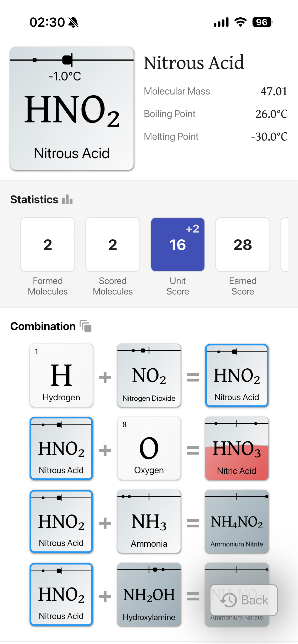The width and height of the screenshot is (298, 644).
Task: Select the Oxygen element tile
Action: (x=149, y=448)
